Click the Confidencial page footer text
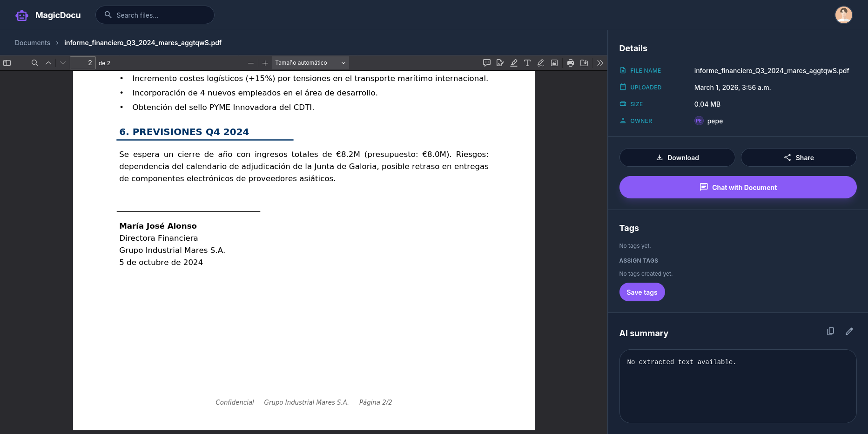The height and width of the screenshot is (434, 868). coord(303,402)
